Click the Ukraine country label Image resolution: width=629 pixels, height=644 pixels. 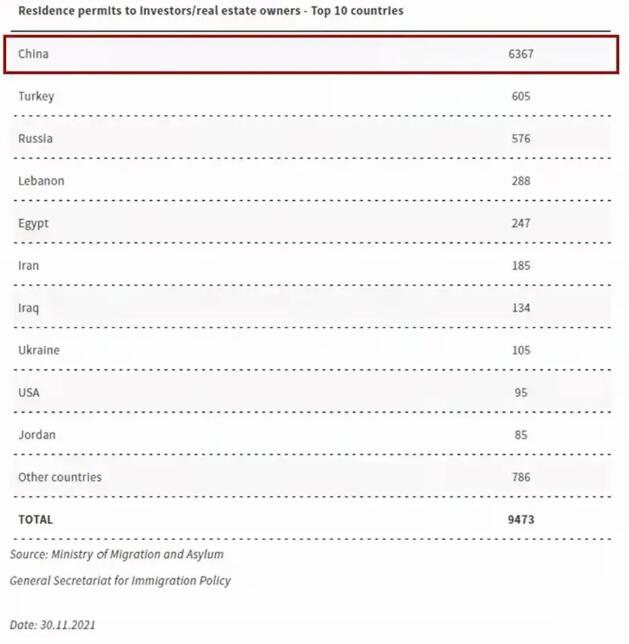point(39,350)
